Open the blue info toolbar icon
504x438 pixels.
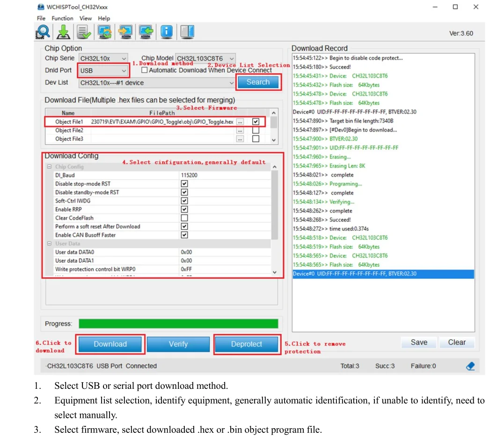click(167, 32)
